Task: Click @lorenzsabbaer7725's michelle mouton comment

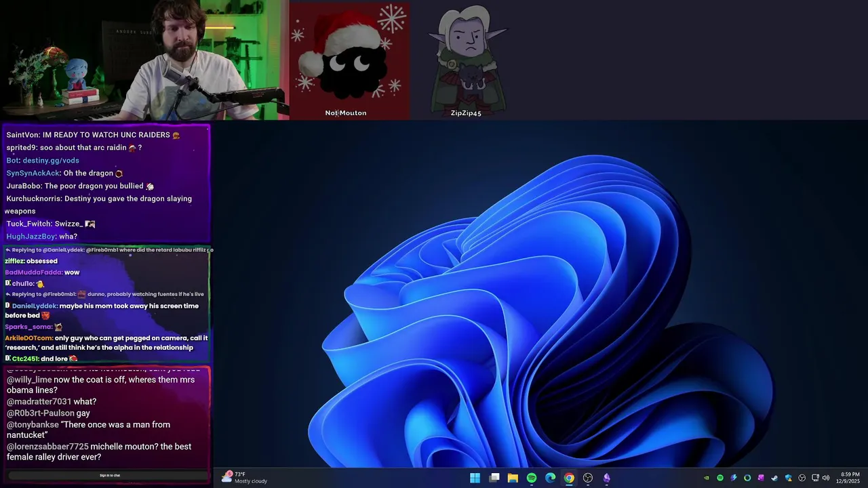Action: 99,452
